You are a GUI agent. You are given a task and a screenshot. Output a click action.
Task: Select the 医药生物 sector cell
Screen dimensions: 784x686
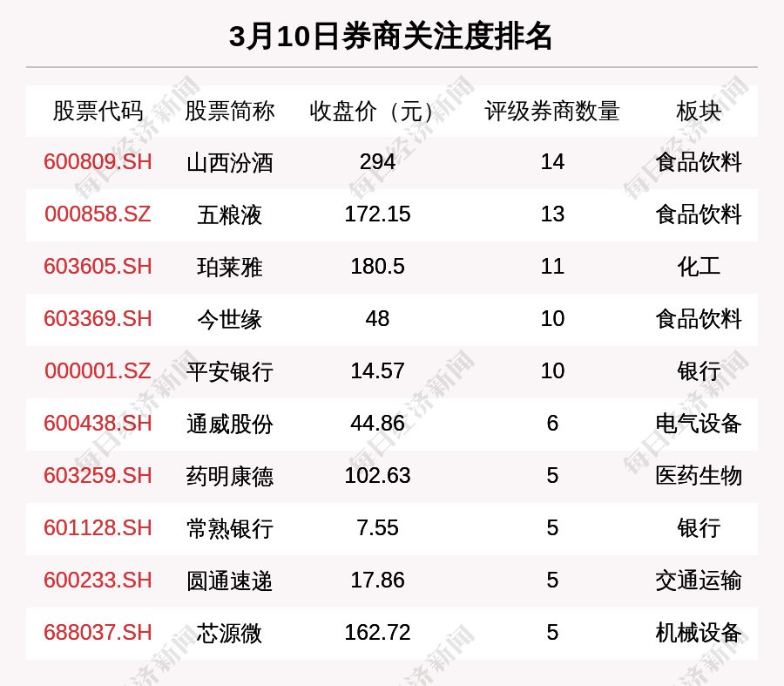point(699,476)
